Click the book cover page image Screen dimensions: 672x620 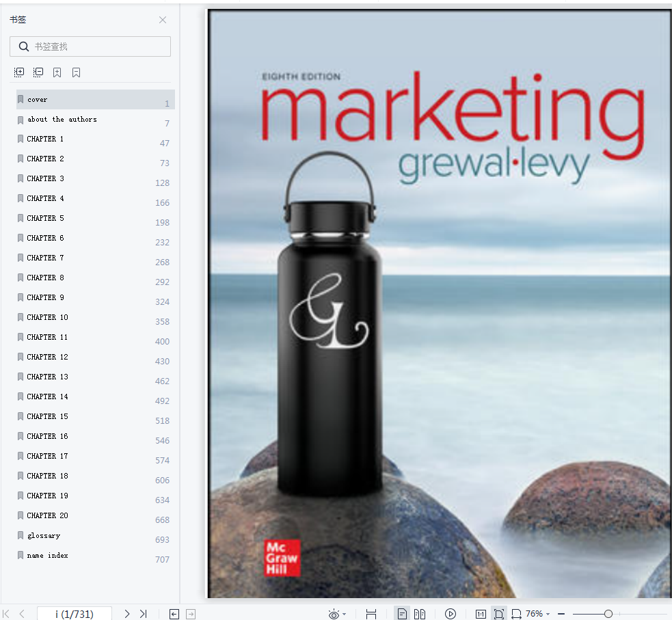[x=440, y=304]
